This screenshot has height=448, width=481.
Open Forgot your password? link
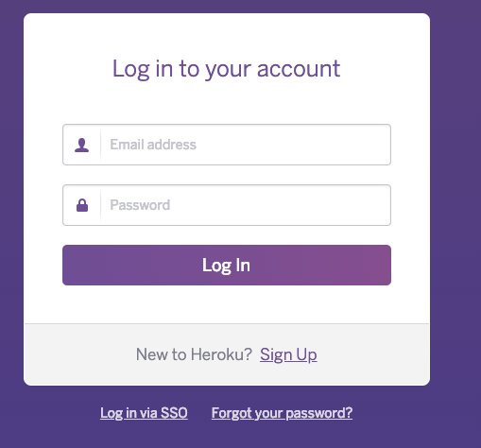point(282,413)
